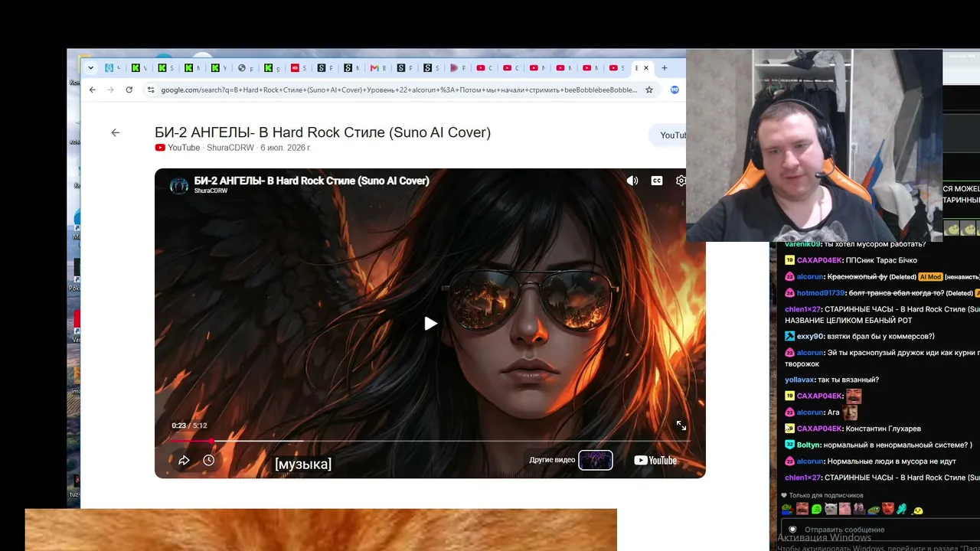980x551 pixels.
Task: Click the 0:23 / 5:12 time display
Action: pos(189,425)
